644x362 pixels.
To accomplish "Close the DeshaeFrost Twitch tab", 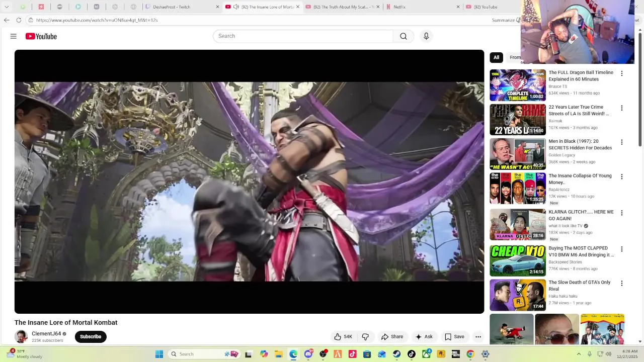I will (x=217, y=7).
